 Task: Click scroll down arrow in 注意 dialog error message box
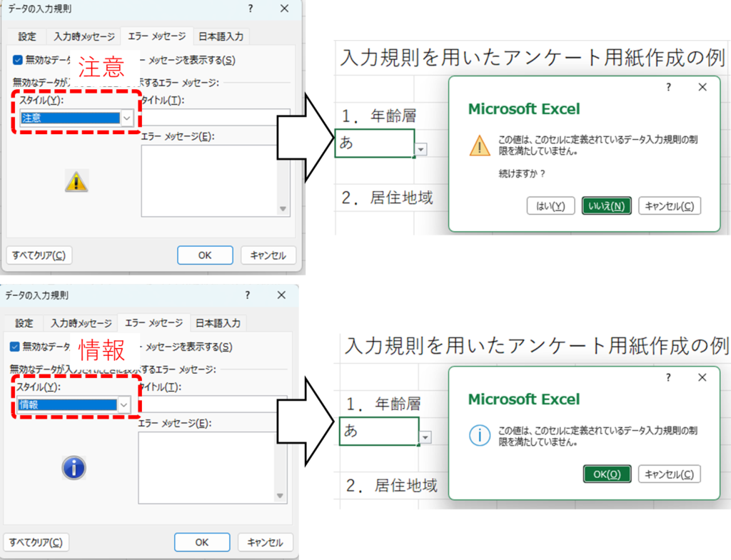pos(283,208)
